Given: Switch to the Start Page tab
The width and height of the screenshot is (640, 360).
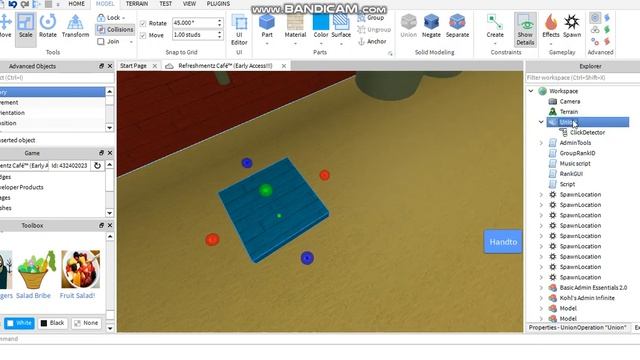Looking at the screenshot, I should 133,66.
